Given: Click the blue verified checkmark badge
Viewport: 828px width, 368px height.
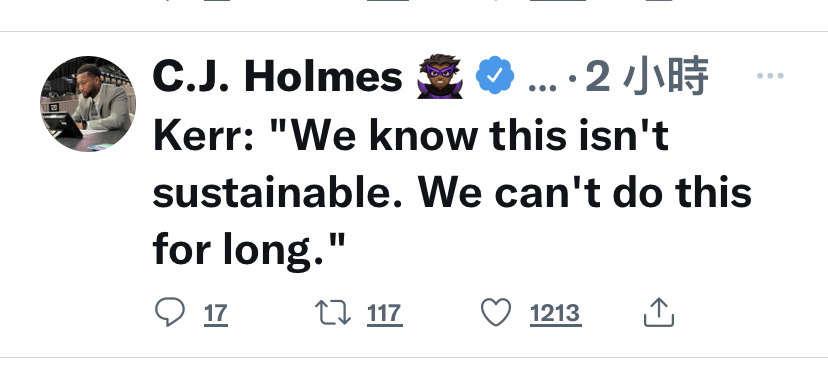Looking at the screenshot, I should click(494, 75).
